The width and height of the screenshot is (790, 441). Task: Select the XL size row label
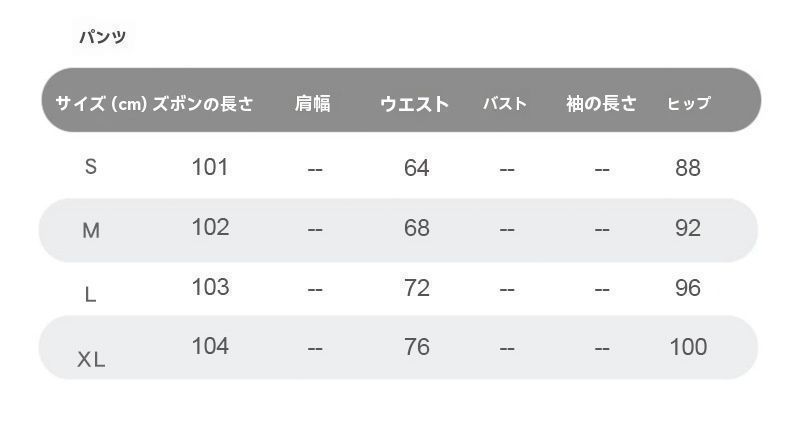pyautogui.click(x=91, y=359)
